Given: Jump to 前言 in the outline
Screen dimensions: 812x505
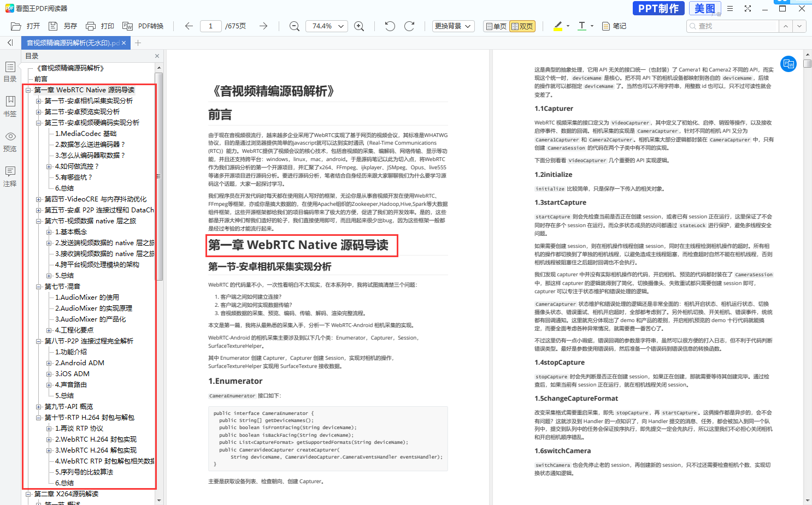Looking at the screenshot, I should (x=41, y=79).
